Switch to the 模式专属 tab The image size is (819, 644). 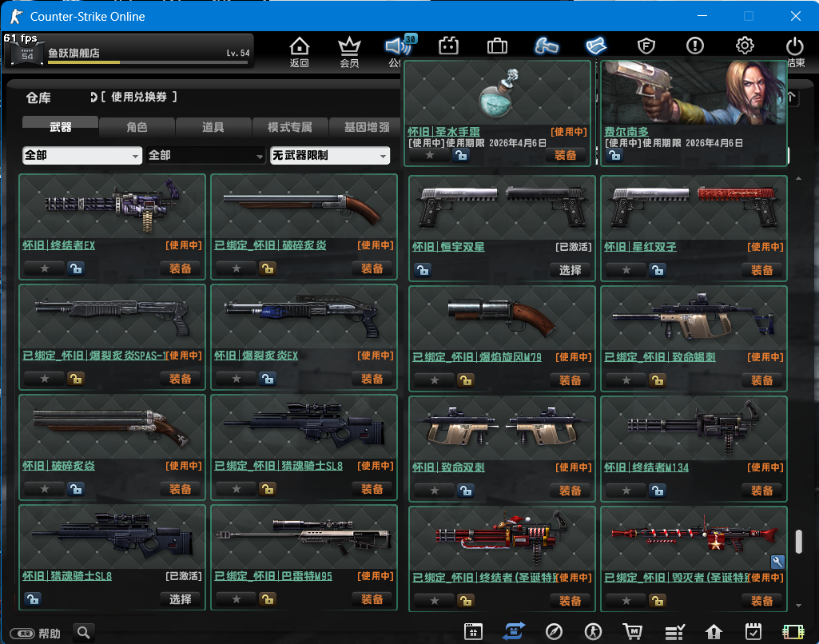coord(290,127)
